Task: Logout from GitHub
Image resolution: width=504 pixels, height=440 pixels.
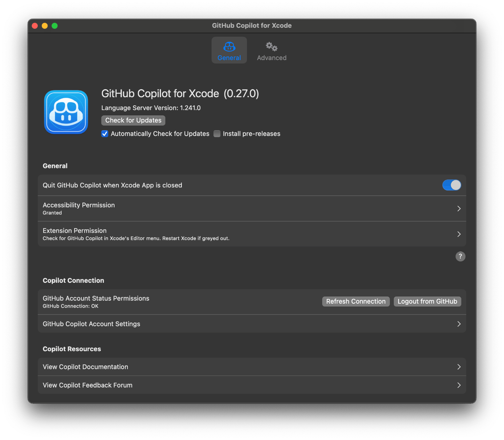Action: point(427,301)
